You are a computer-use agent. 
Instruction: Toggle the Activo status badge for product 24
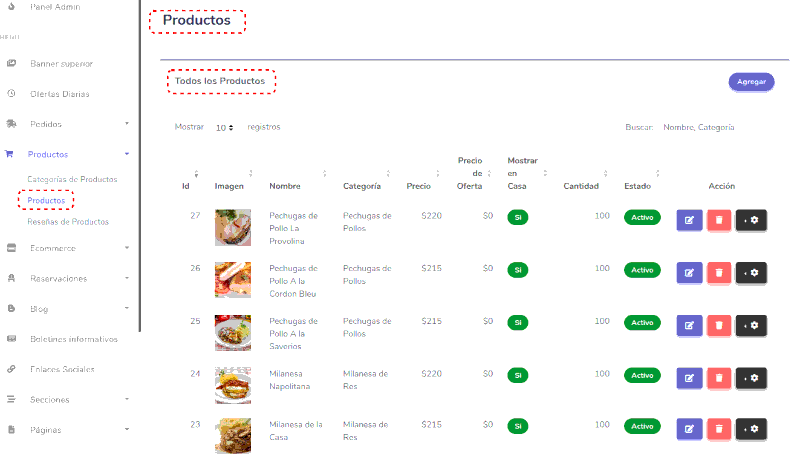[642, 374]
